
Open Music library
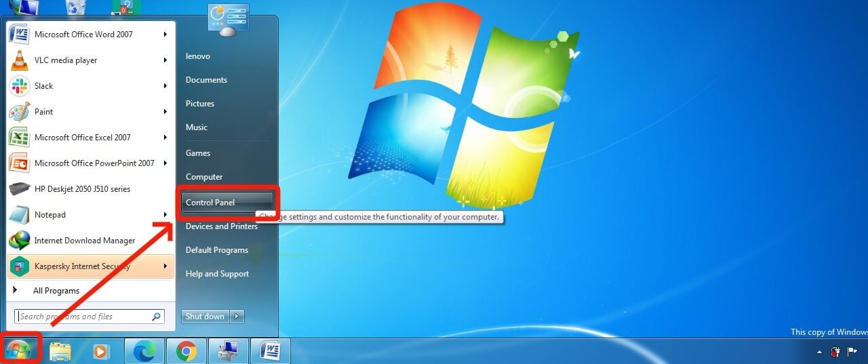coord(197,127)
